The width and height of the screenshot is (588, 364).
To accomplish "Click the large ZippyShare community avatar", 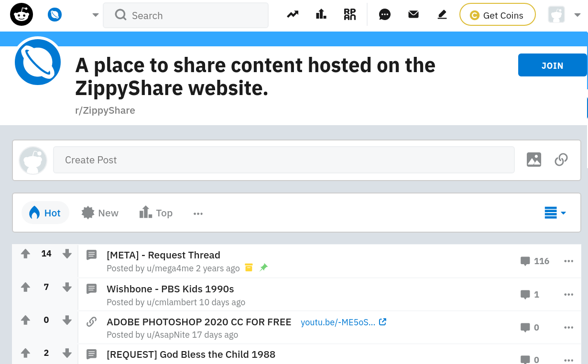I will (38, 62).
